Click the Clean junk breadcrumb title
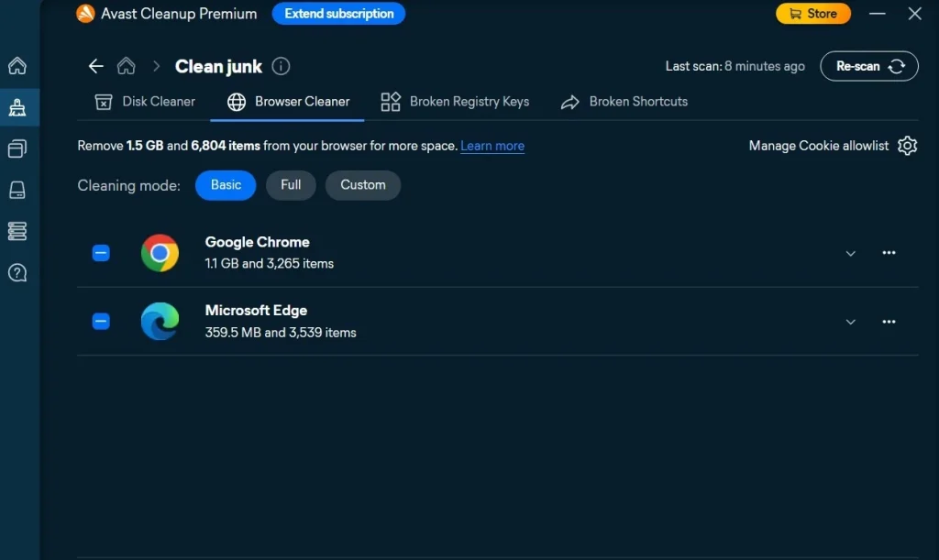 [x=218, y=66]
